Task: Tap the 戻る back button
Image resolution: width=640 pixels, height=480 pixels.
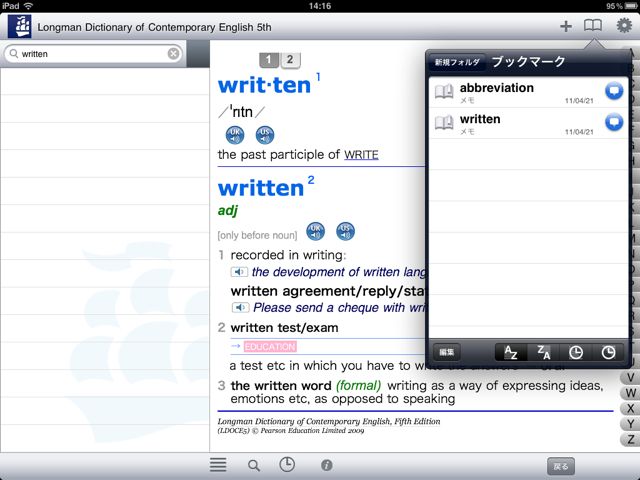Action: (561, 466)
